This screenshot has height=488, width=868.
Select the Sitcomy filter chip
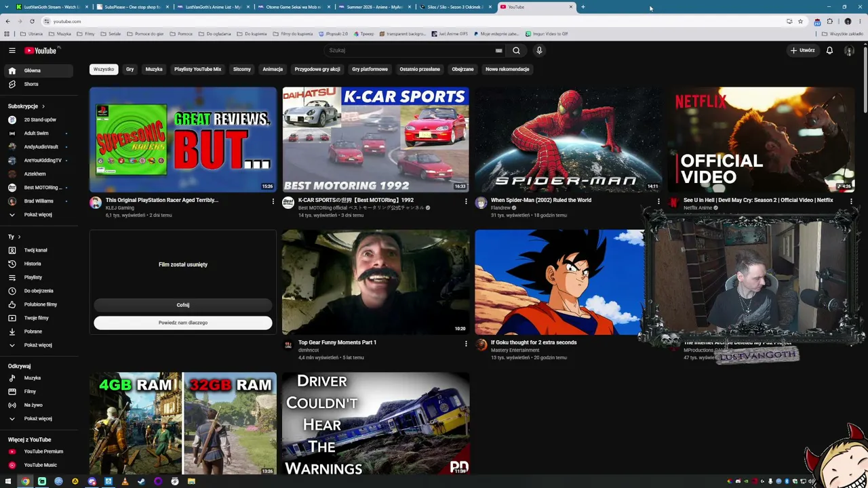[242, 69]
